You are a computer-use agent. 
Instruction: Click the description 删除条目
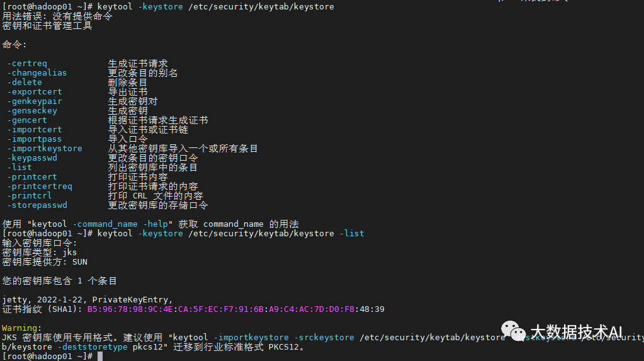pyautogui.click(x=127, y=83)
